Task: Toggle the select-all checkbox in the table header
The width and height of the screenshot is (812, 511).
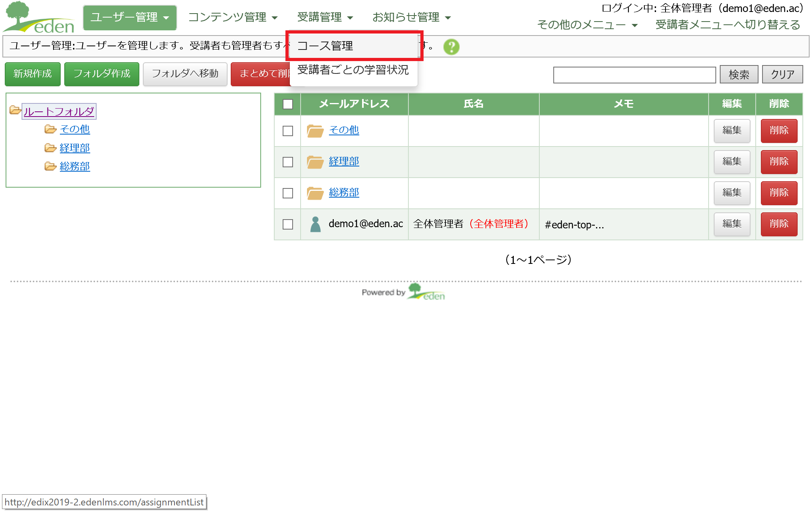Action: [x=287, y=104]
